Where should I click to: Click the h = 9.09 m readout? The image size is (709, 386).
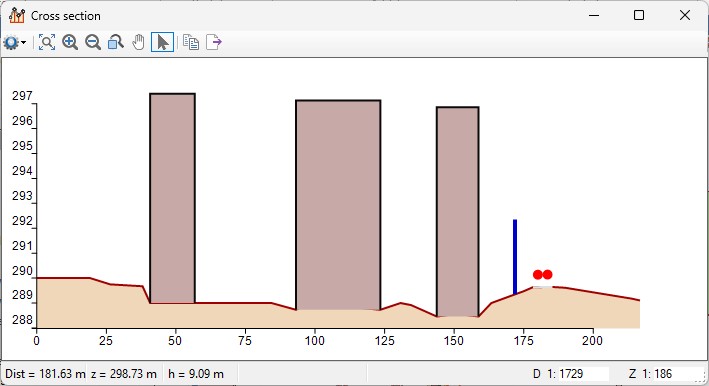click(x=196, y=374)
